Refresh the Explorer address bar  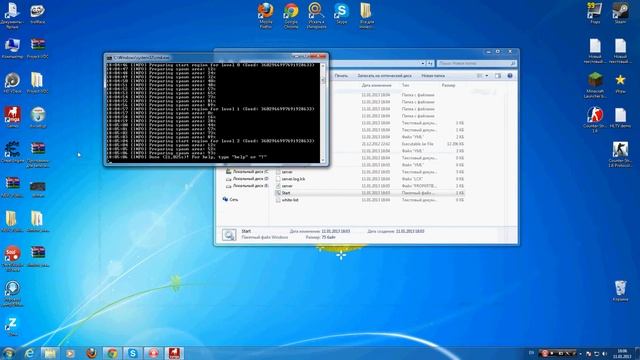430,63
